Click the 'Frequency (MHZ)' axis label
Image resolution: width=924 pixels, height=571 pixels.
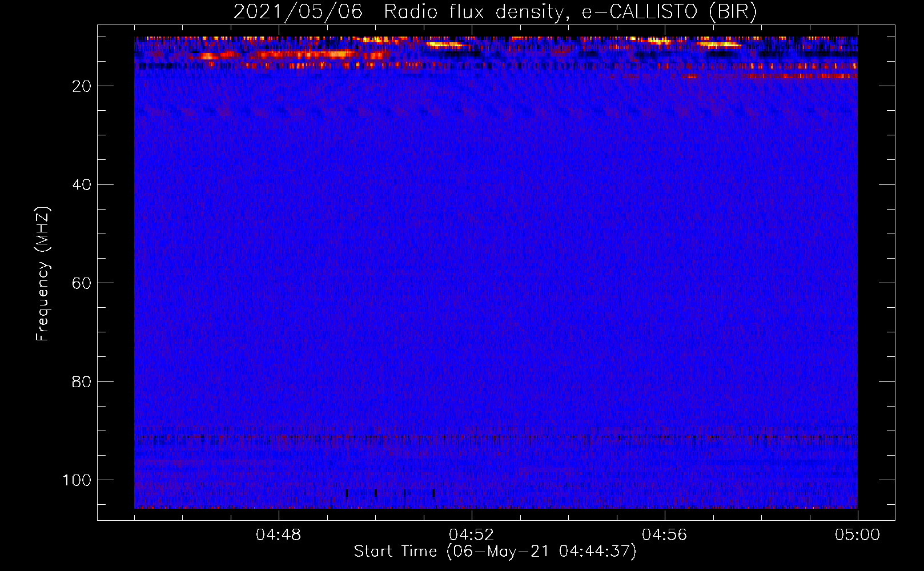43,274
